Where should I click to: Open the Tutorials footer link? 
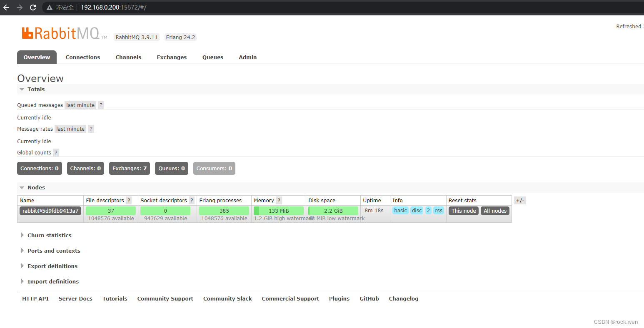[115, 299]
